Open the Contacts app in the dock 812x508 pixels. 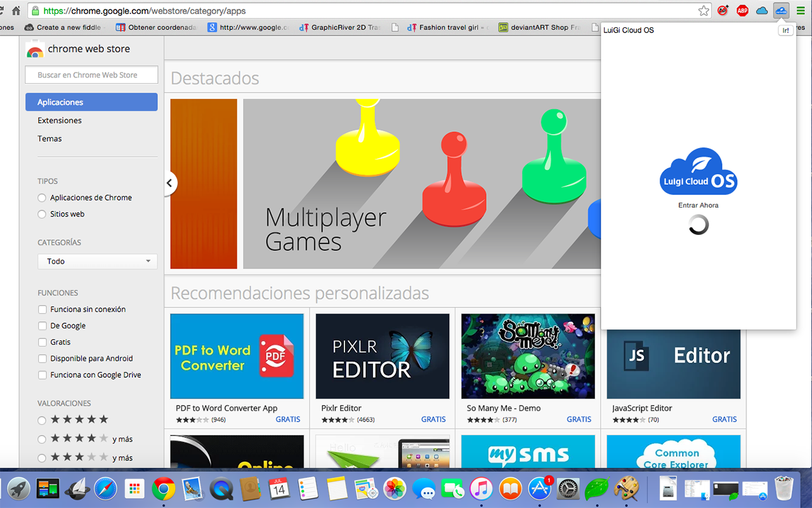(250, 489)
